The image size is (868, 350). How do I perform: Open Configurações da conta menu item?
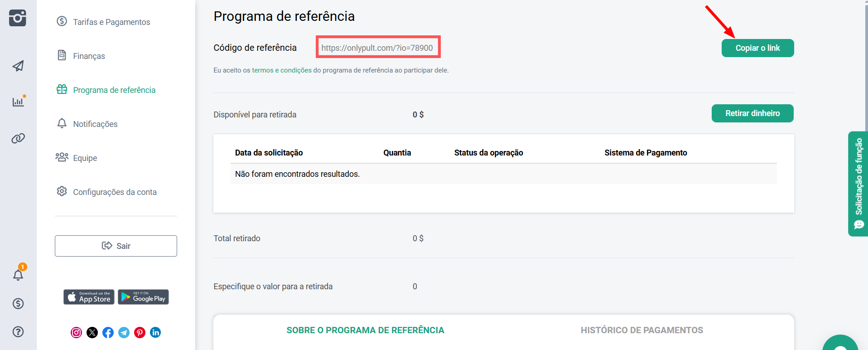(x=115, y=192)
